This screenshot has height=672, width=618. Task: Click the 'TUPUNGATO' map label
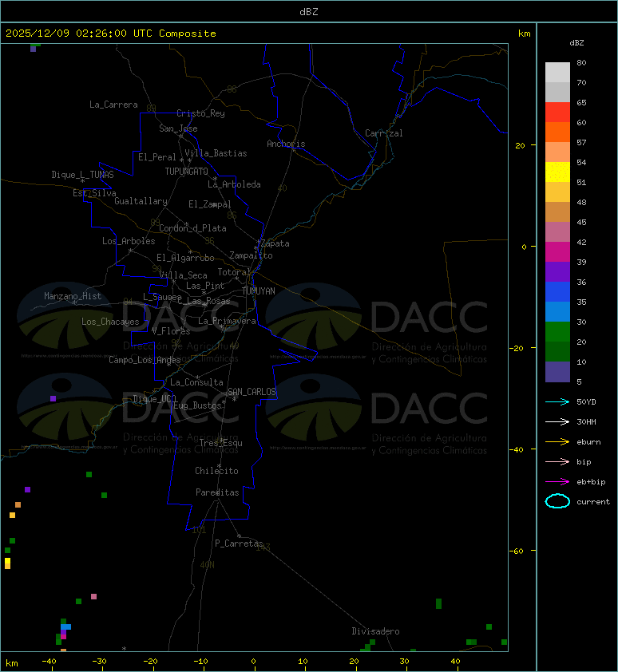(187, 172)
